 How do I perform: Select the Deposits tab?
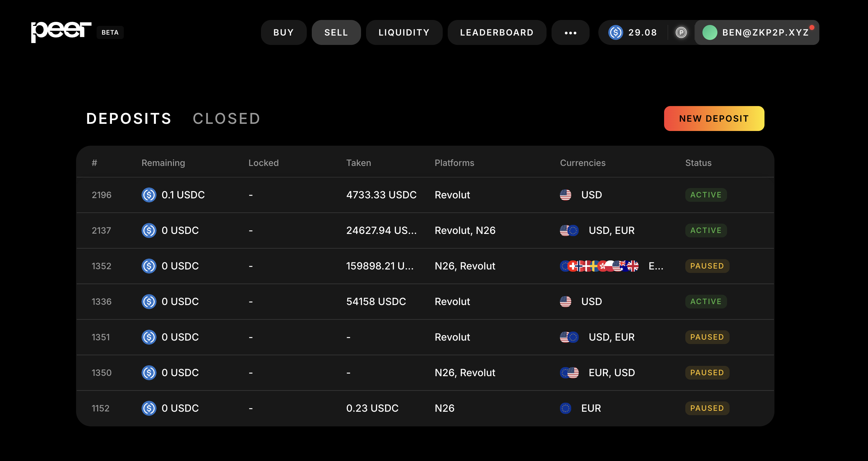(129, 119)
